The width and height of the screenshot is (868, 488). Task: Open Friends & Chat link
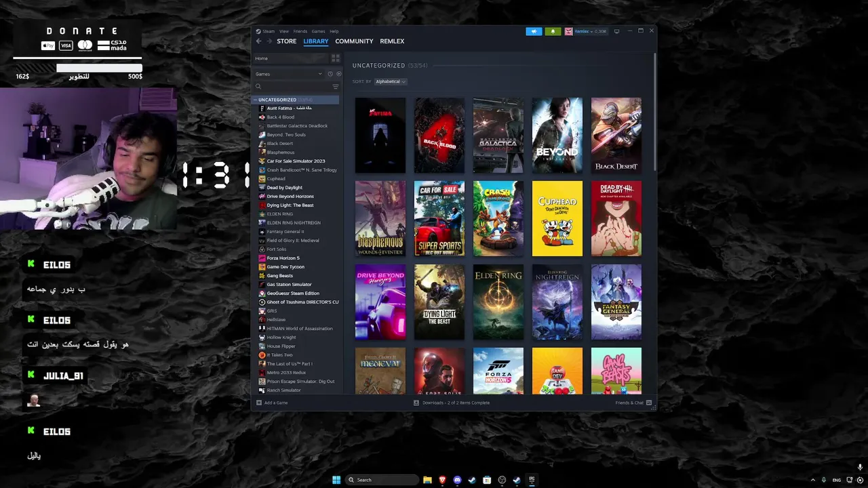(x=629, y=403)
